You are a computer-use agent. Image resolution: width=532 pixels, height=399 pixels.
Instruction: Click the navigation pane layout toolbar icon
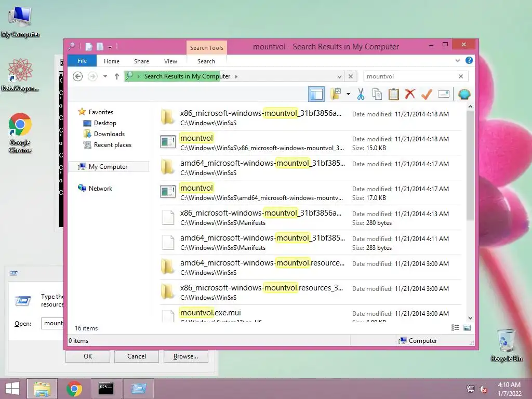[316, 94]
